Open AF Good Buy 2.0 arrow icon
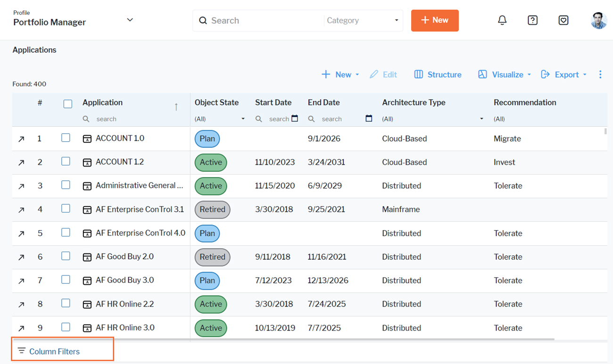The height and width of the screenshot is (364, 613). point(21,257)
